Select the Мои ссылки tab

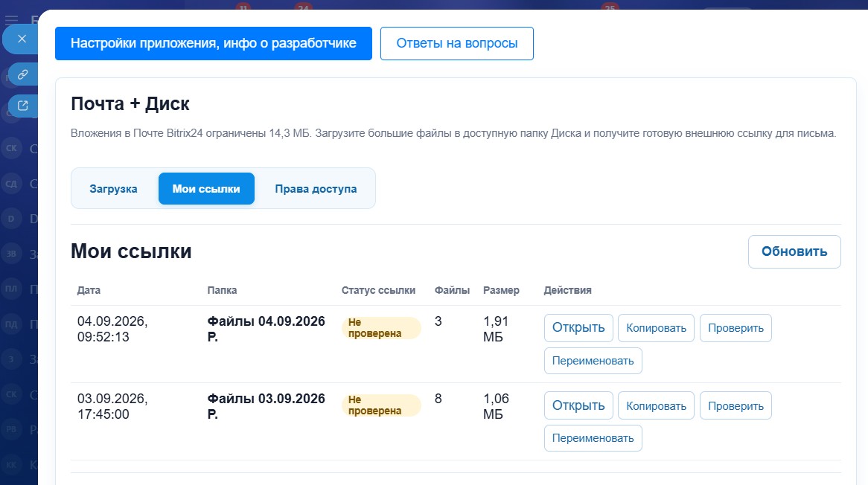tap(206, 189)
